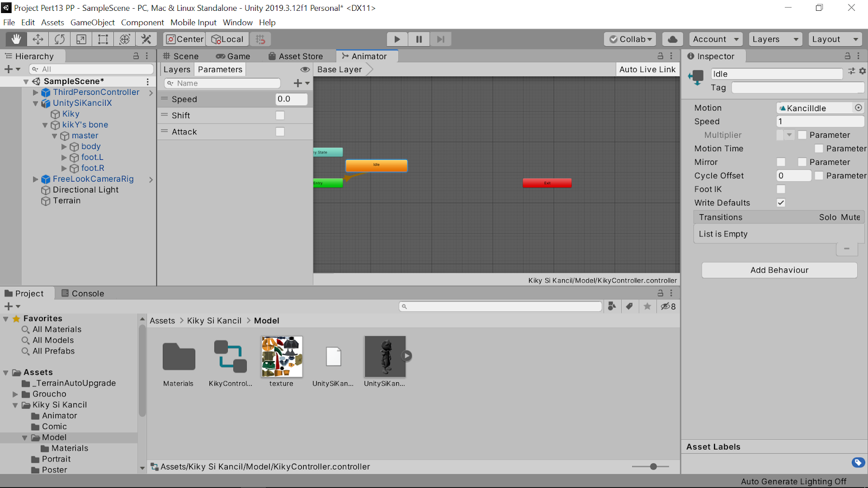Remove selected transition with minus button
868x488 pixels.
coord(847,248)
